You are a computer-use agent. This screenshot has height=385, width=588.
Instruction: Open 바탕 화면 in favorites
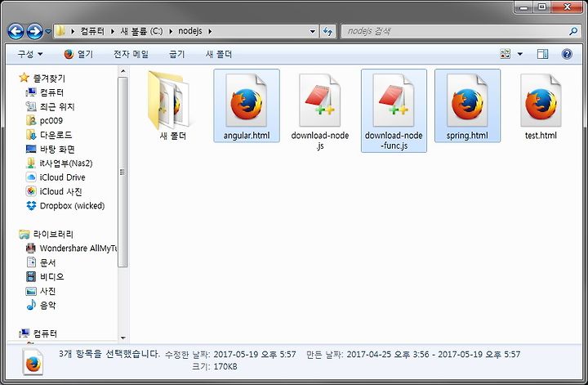click(57, 149)
